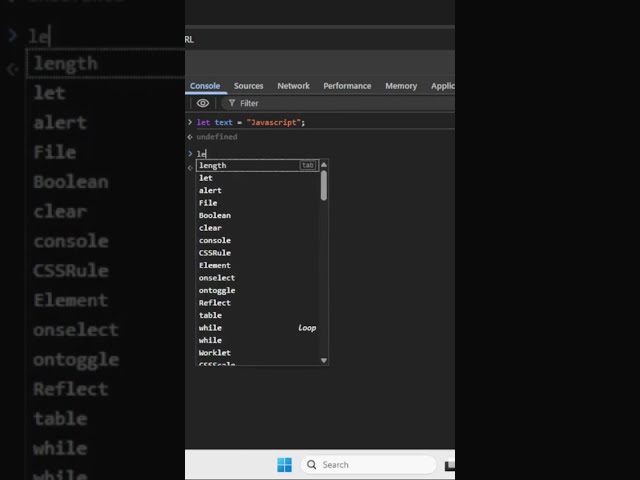This screenshot has height=480, width=640.
Task: Click the autocomplete list scrollbar thumb
Action: (x=324, y=186)
